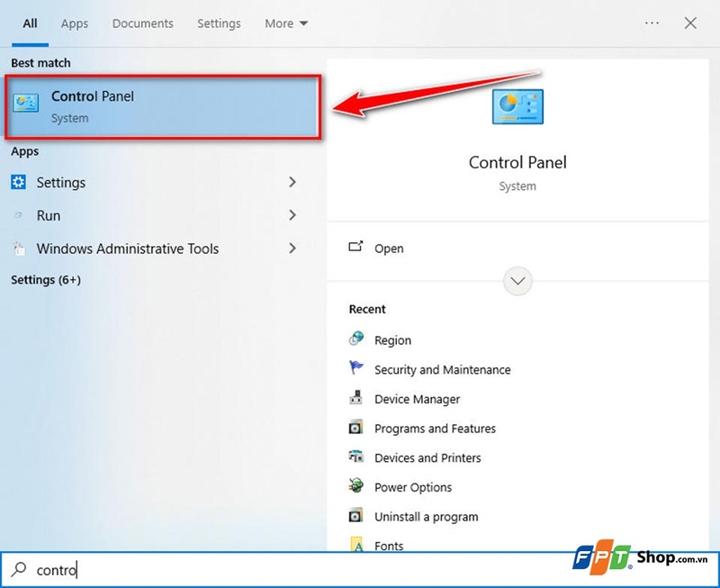720x588 pixels.
Task: Click the Uninstall a program icon
Action: click(355, 515)
